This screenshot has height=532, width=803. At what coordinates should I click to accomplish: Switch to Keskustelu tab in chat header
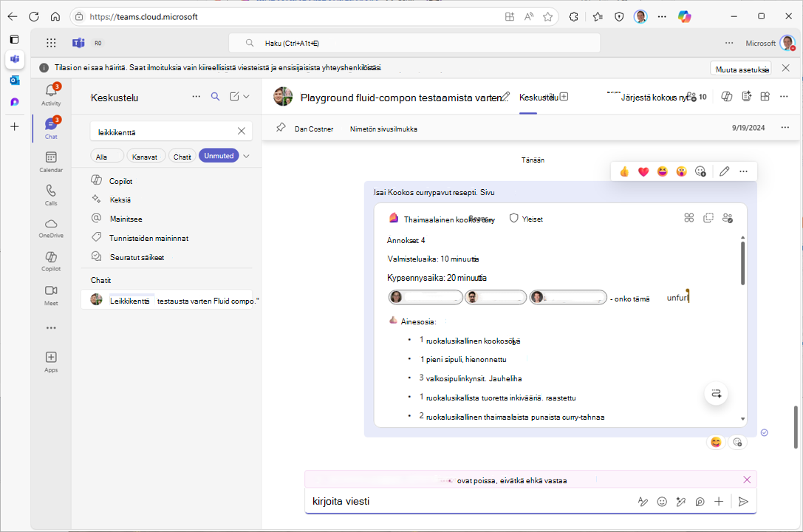(538, 98)
